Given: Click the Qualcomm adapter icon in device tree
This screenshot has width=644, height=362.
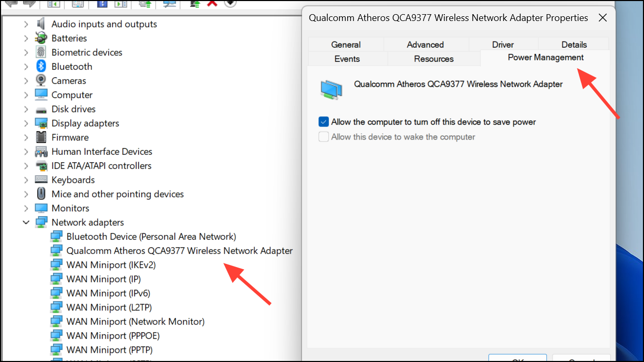Looking at the screenshot, I should point(56,251).
